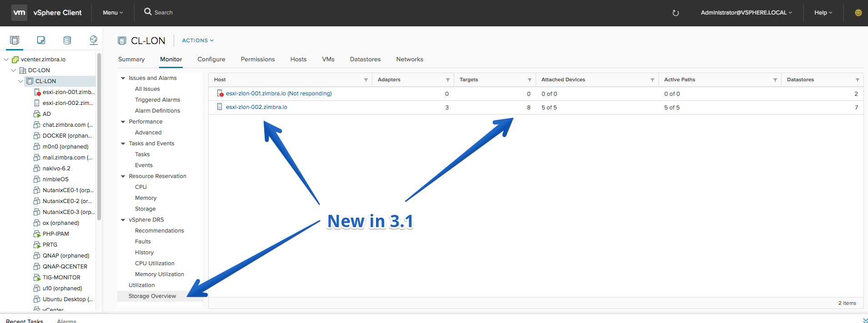Switch to the VMs tab

pos(328,60)
